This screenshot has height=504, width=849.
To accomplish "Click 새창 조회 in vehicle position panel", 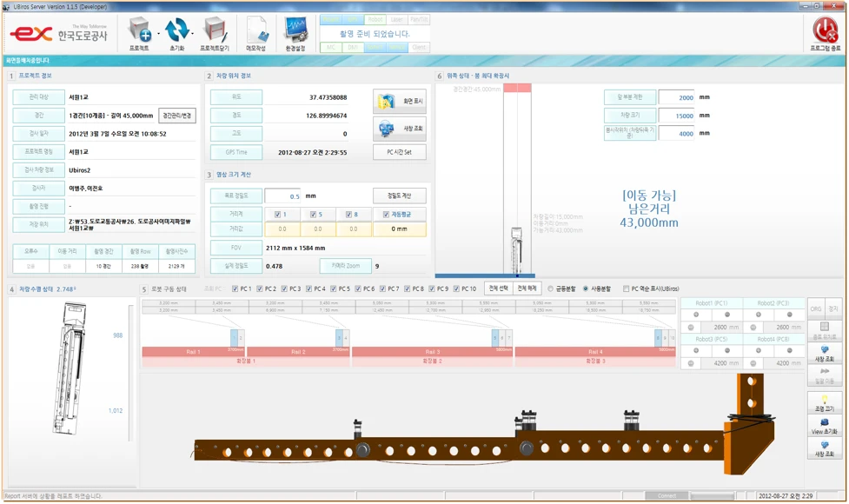I will [x=400, y=129].
